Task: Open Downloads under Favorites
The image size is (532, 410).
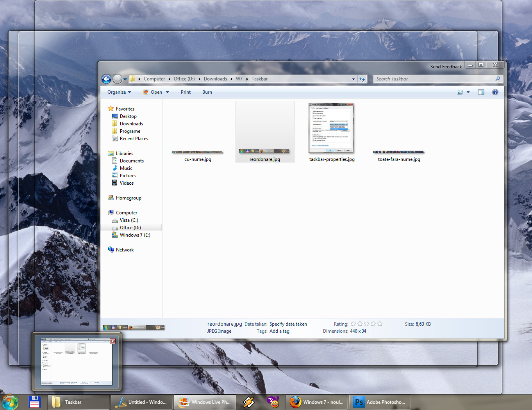Action: click(127, 124)
